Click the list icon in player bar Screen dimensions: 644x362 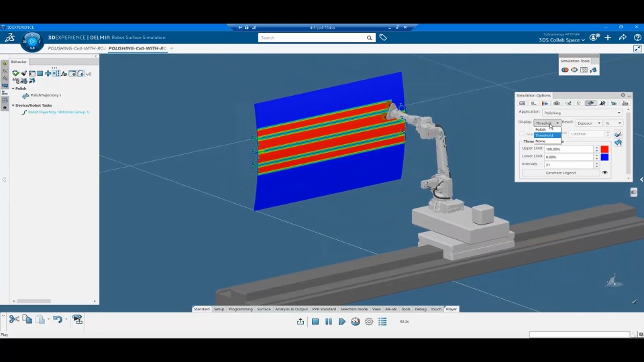pos(382,322)
